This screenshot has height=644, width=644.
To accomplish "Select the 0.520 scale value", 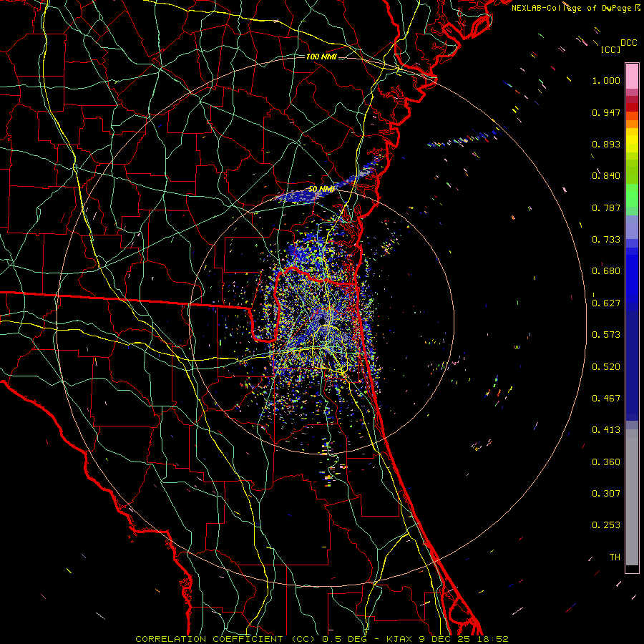I will pos(606,367).
